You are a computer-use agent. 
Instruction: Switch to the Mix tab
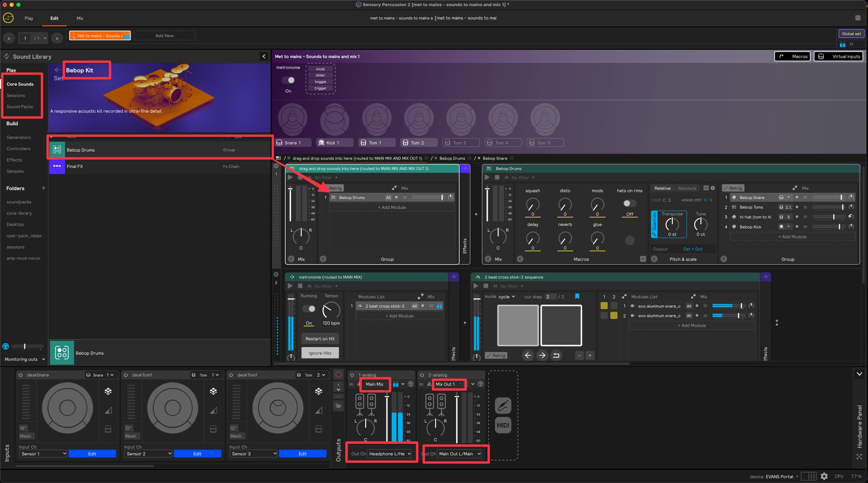click(80, 18)
